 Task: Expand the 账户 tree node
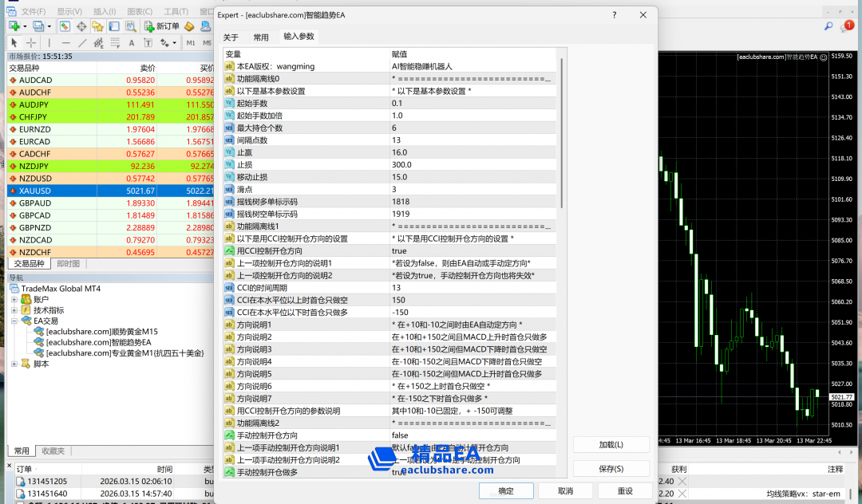pos(14,299)
